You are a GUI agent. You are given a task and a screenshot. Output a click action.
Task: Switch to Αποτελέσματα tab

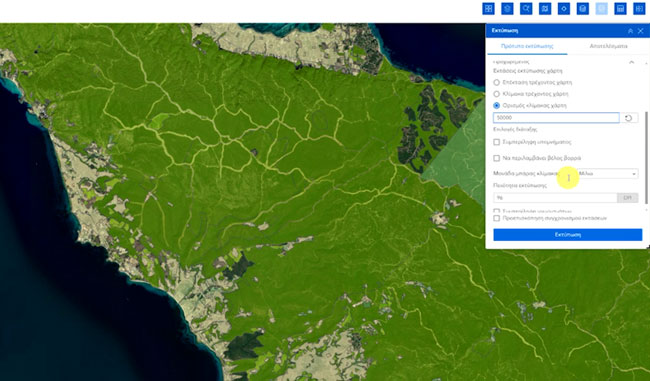608,46
